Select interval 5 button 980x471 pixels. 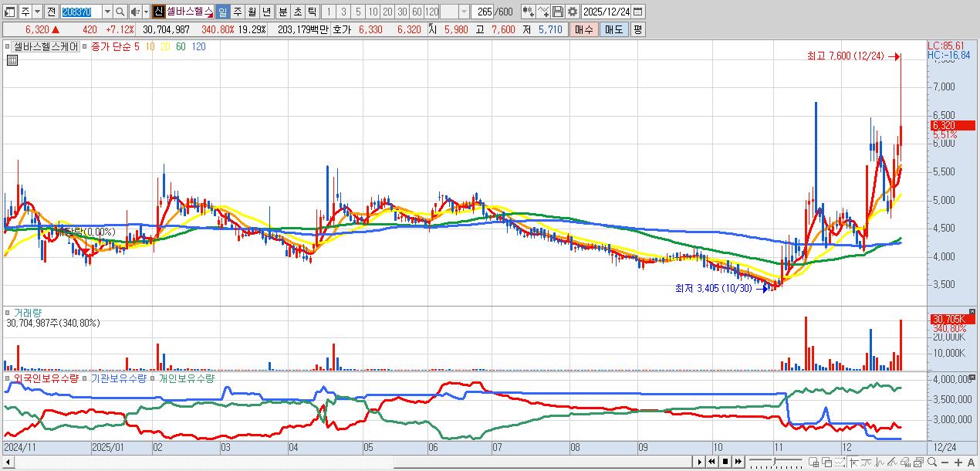pos(358,12)
